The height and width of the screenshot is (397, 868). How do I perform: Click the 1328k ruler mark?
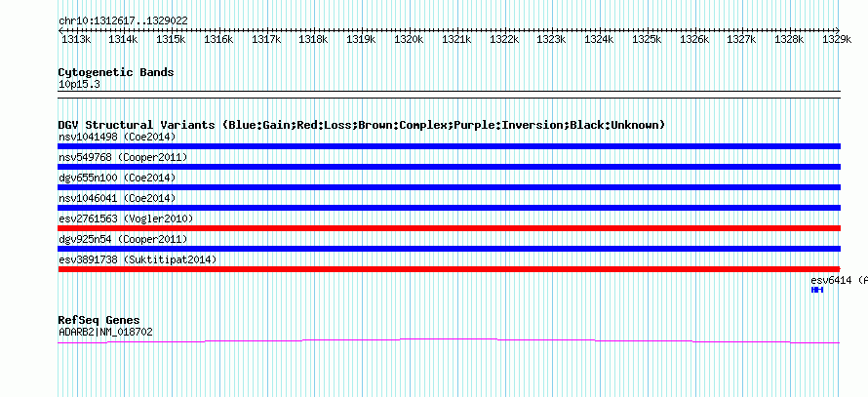coord(789,39)
